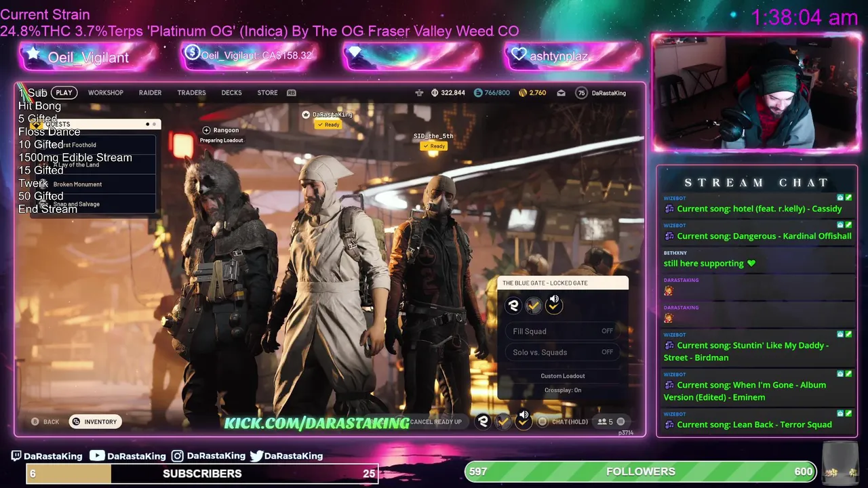Click the Inventory button
The width and height of the screenshot is (868, 488).
pos(95,422)
